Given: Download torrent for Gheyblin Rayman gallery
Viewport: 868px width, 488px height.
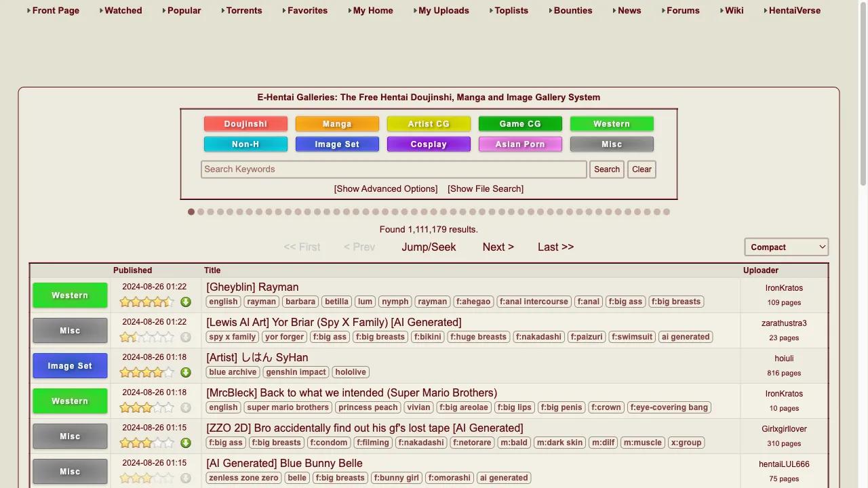Looking at the screenshot, I should (x=186, y=302).
